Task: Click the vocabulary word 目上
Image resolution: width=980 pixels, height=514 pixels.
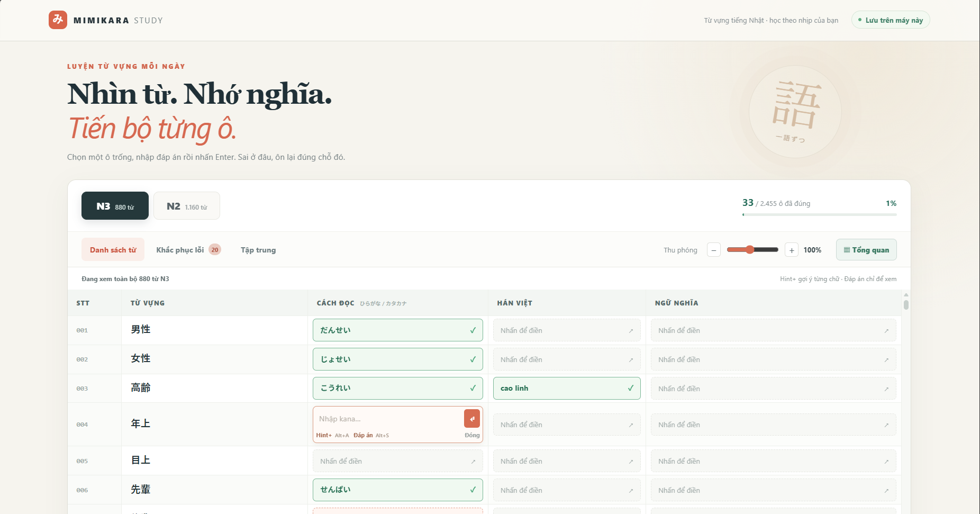Action: 141,460
